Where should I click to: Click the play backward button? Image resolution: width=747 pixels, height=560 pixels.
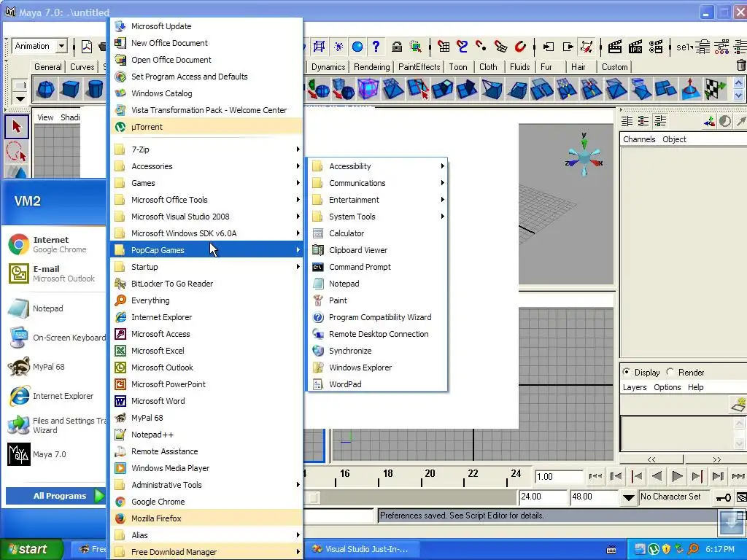click(x=657, y=476)
